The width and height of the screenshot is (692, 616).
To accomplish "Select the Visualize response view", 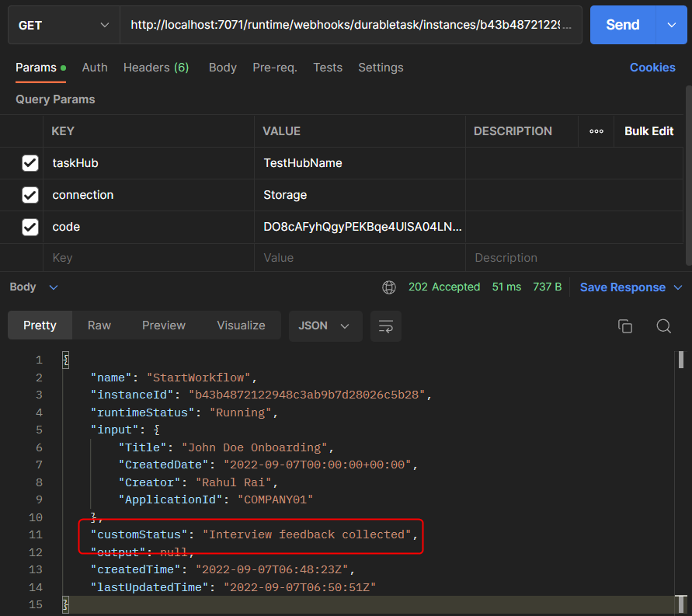I will (x=241, y=325).
